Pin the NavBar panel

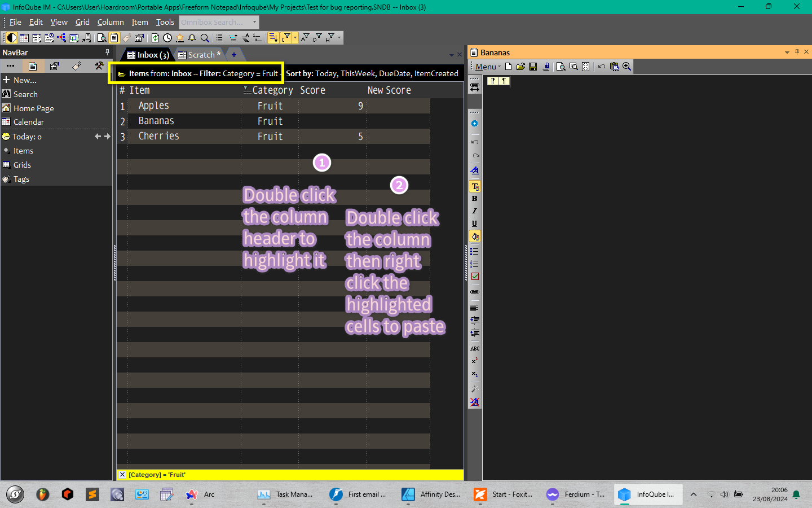pos(107,52)
